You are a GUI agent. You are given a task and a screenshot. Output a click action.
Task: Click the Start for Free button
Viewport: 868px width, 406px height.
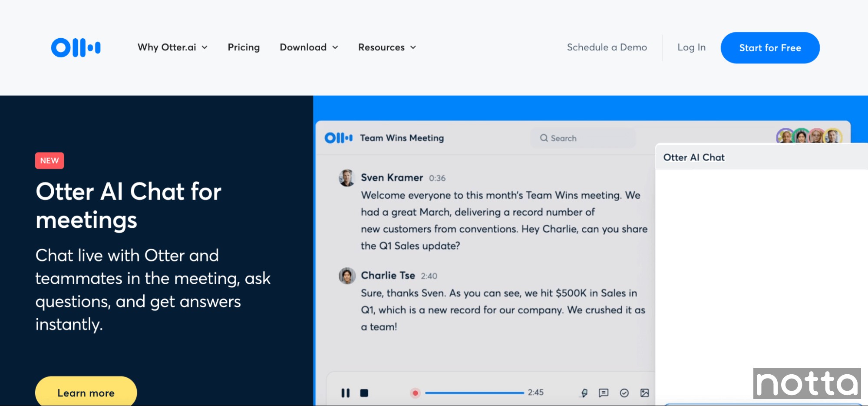coord(770,48)
